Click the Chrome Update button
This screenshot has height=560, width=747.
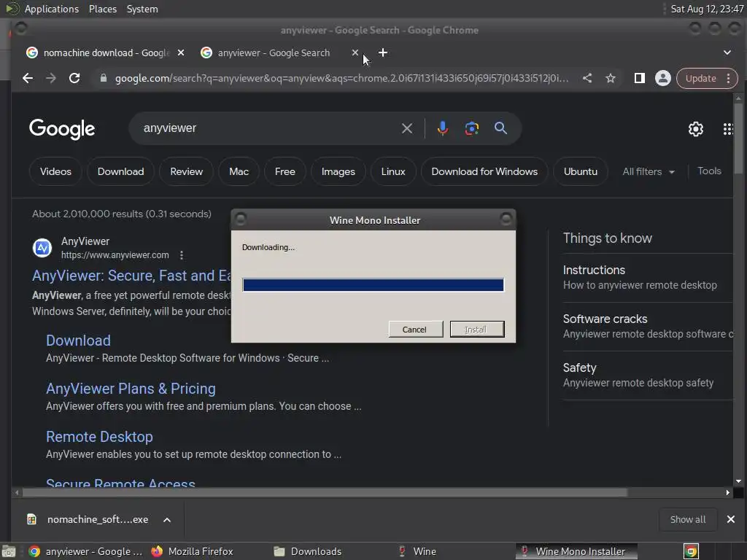pyautogui.click(x=700, y=78)
